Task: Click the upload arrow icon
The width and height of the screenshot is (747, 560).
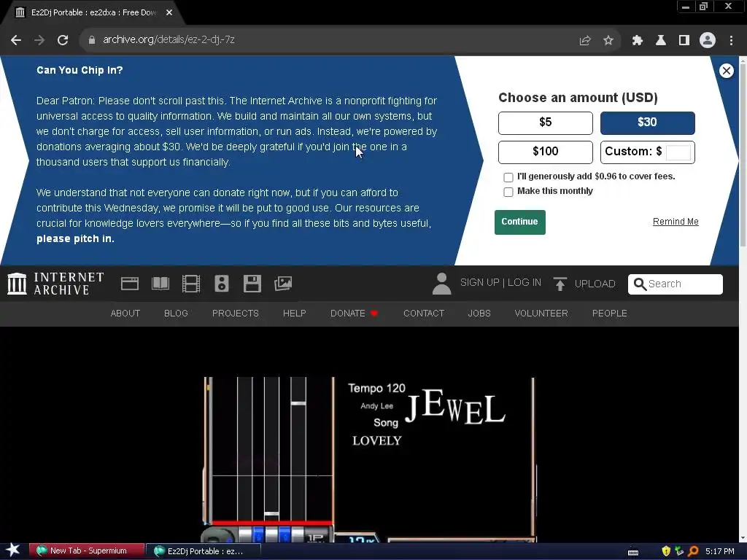Action: coord(560,284)
